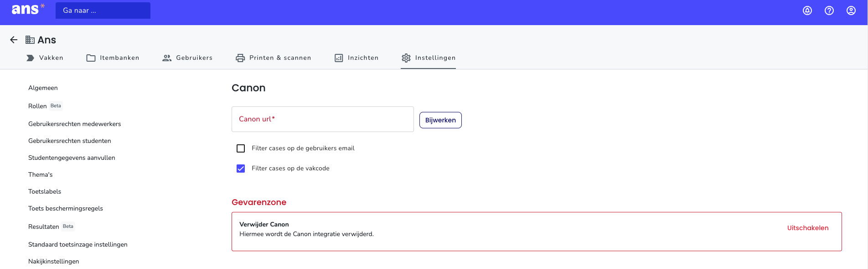This screenshot has width=868, height=269.
Task: Click the Canon section heading
Action: coord(248,88)
